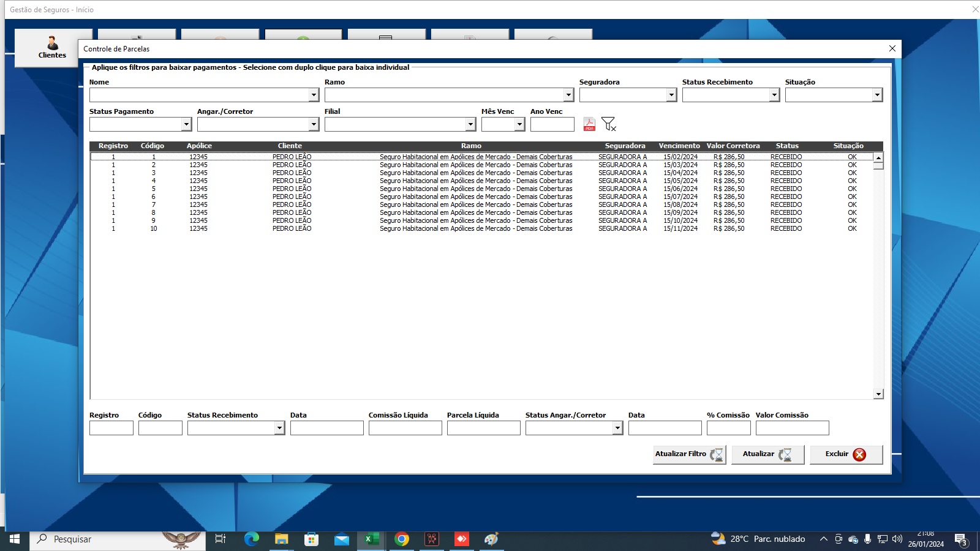This screenshot has width=980, height=551.
Task: Open the Mail app from the taskbar
Action: [341, 539]
